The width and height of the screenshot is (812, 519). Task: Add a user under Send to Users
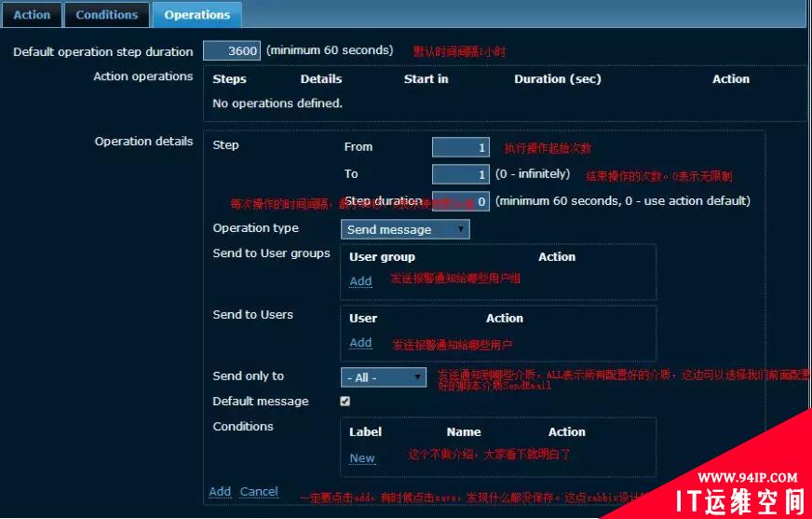(x=360, y=342)
